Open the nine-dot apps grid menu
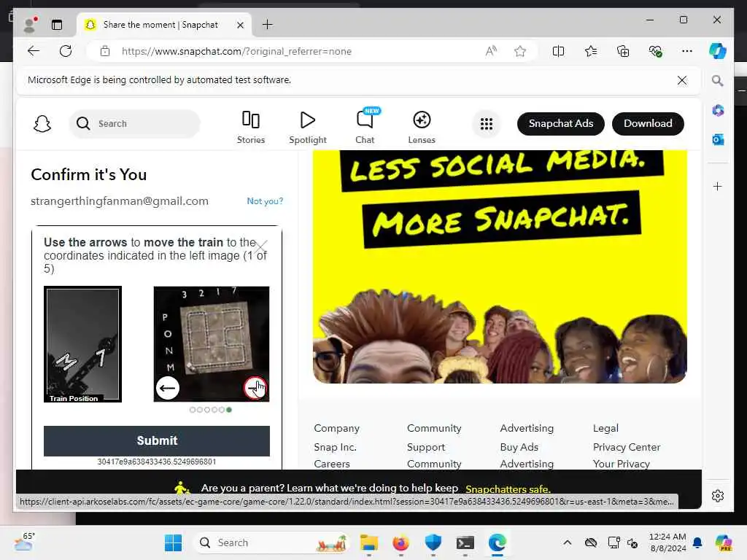This screenshot has height=560, width=747. coord(487,124)
